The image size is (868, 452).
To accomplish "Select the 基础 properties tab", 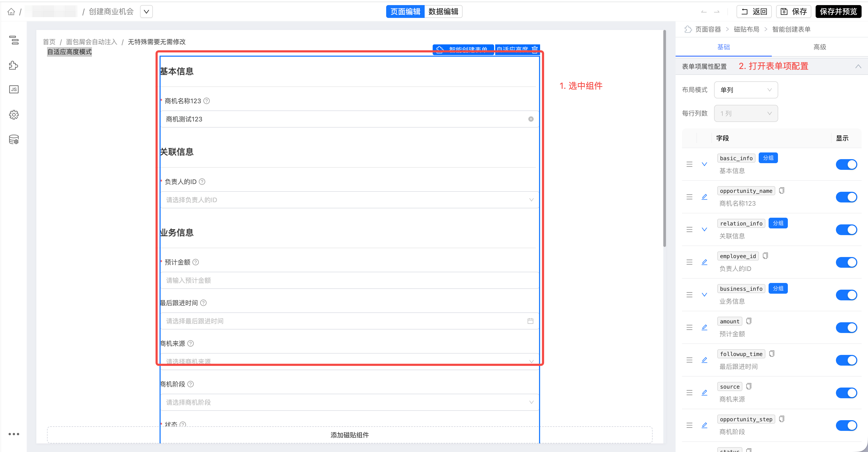I will pos(723,47).
